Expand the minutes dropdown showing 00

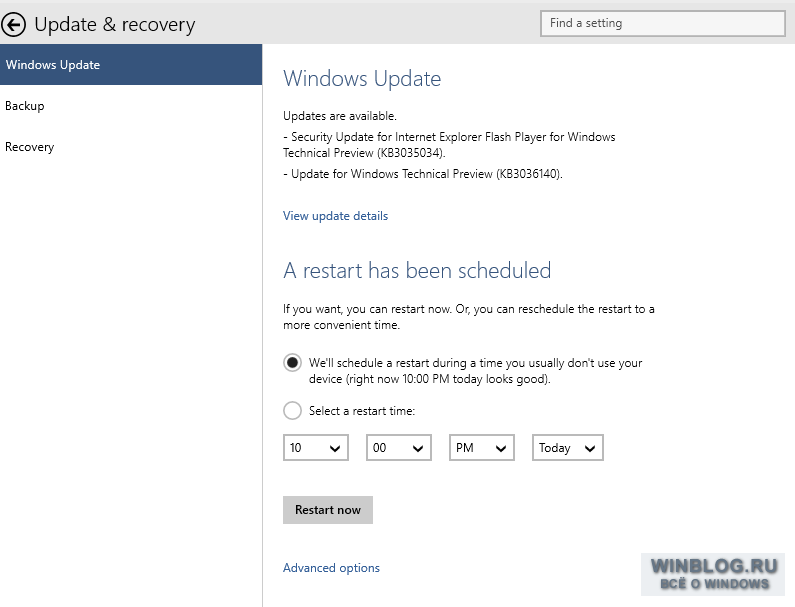coord(399,447)
